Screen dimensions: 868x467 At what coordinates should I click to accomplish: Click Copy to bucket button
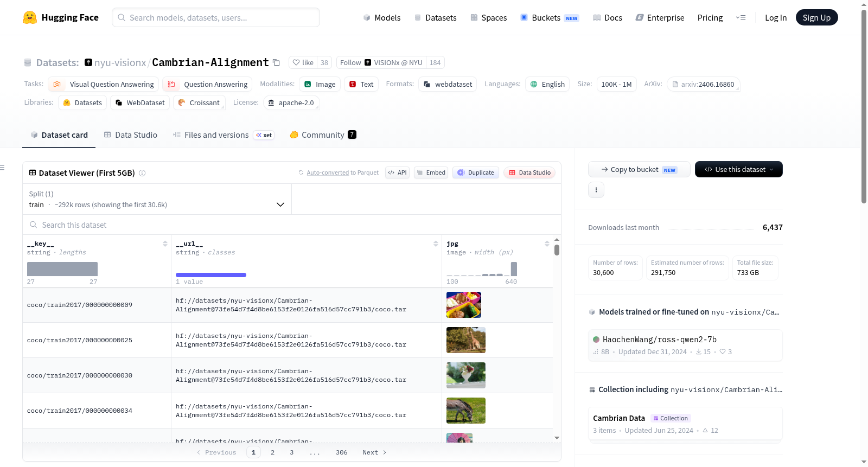click(639, 169)
